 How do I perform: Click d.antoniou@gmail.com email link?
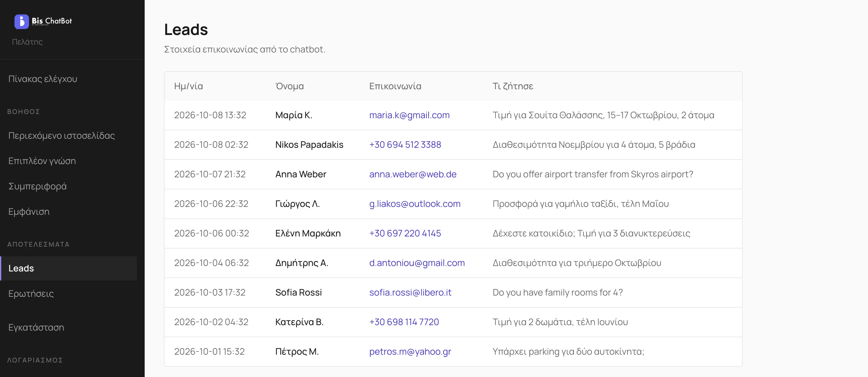(417, 263)
